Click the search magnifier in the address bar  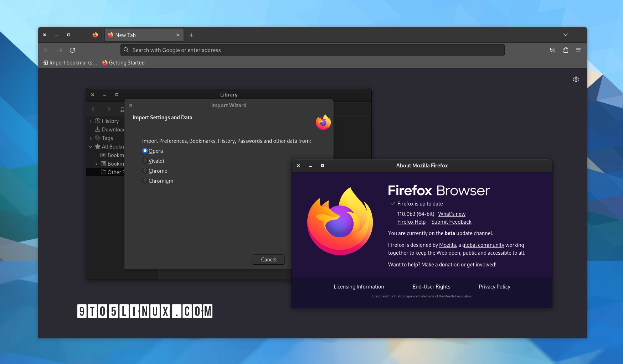point(126,50)
